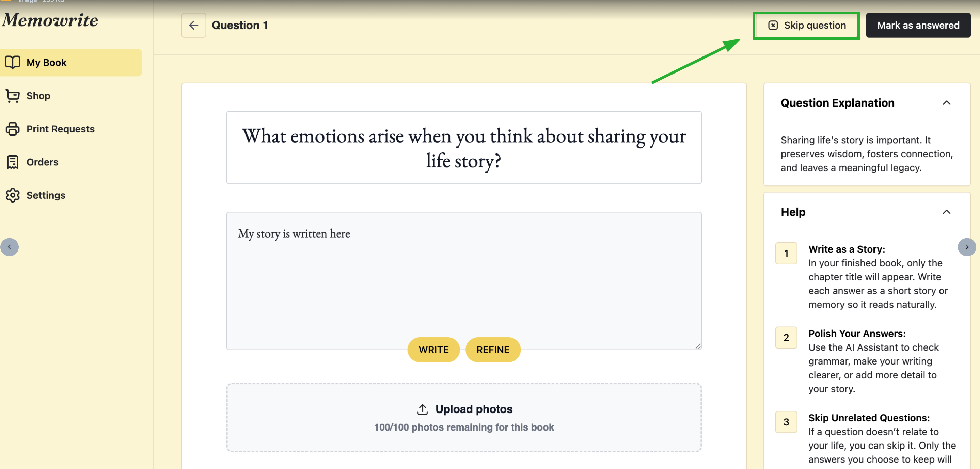Click Mark as answered
Viewport: 980px width, 469px height.
[918, 26]
